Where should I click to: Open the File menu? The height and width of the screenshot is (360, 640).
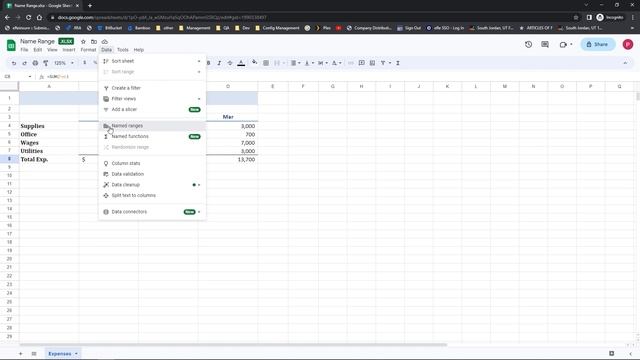[24, 50]
